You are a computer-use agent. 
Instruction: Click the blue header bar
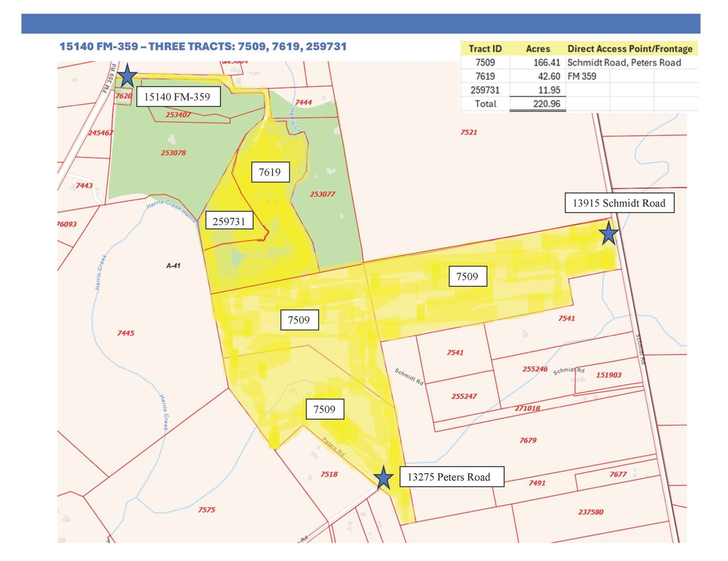(x=360, y=24)
